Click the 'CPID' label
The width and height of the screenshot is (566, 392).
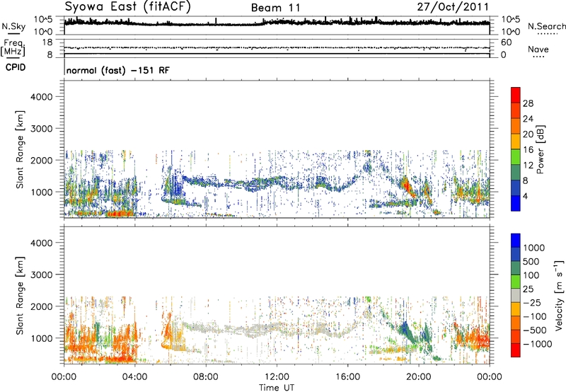coord(16,67)
